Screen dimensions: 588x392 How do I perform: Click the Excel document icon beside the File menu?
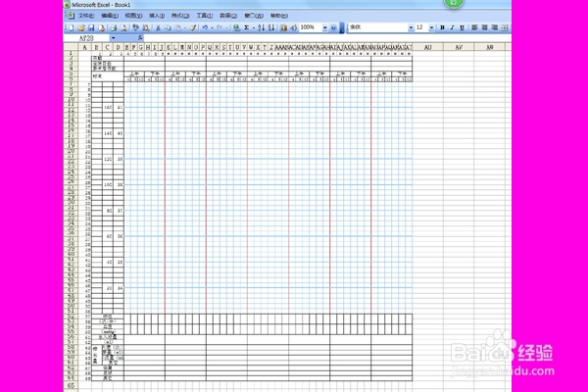(70, 16)
